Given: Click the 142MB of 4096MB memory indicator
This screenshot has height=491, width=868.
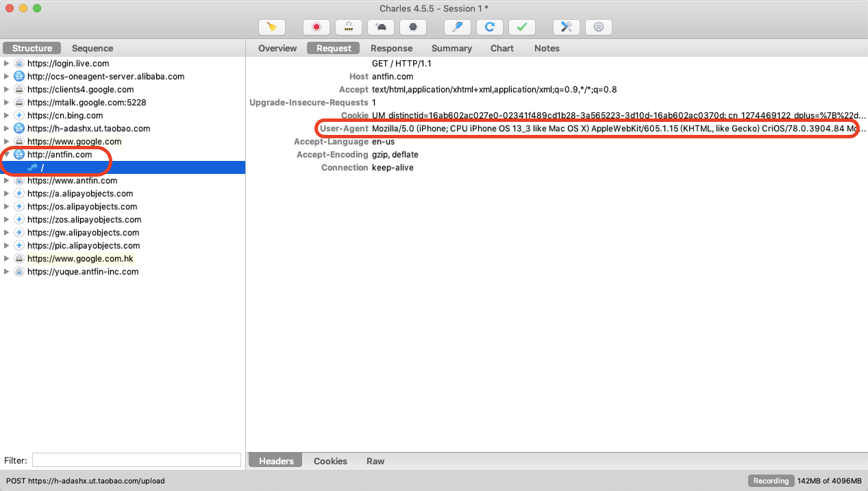Looking at the screenshot, I should [x=830, y=481].
